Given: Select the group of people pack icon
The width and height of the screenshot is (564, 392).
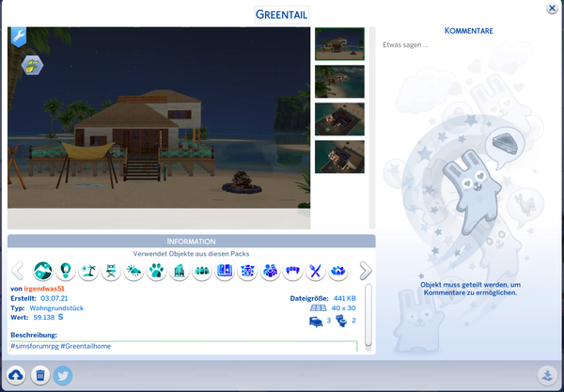Looking at the screenshot, I should click(202, 271).
